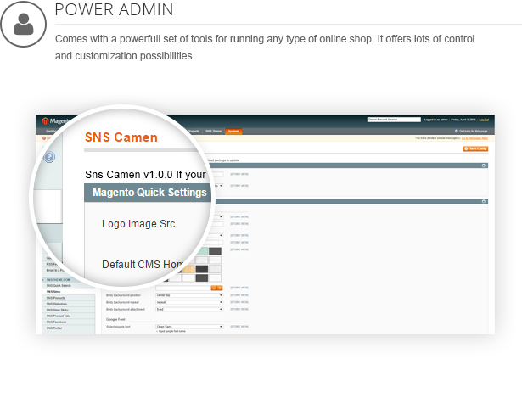
Task: Click the Log Out link
Action: pyautogui.click(x=483, y=120)
